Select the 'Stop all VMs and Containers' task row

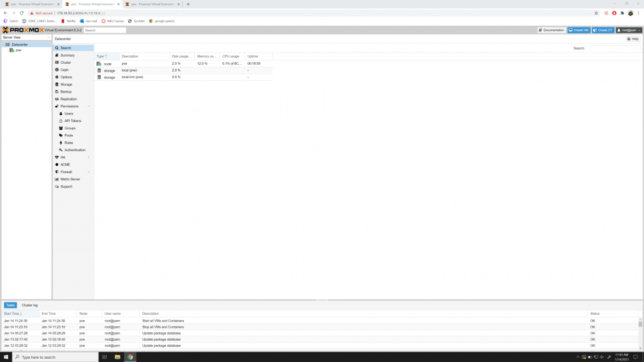320,327
